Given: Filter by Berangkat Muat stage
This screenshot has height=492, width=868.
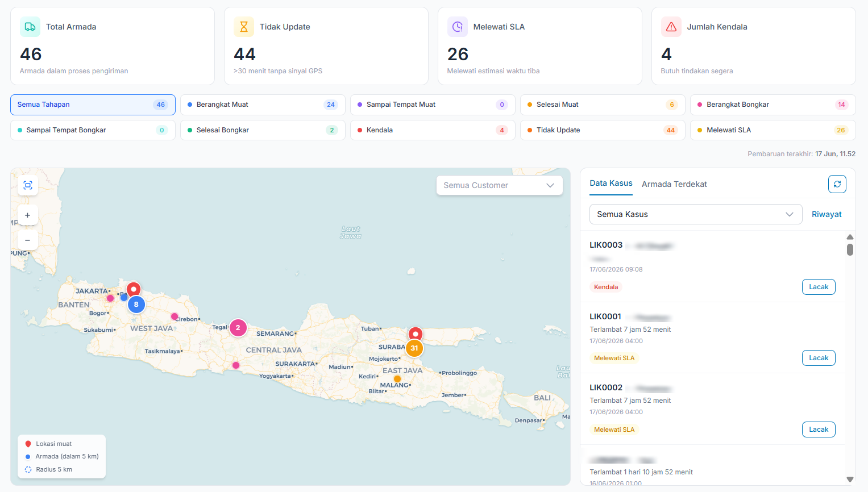Looking at the screenshot, I should 263,105.
